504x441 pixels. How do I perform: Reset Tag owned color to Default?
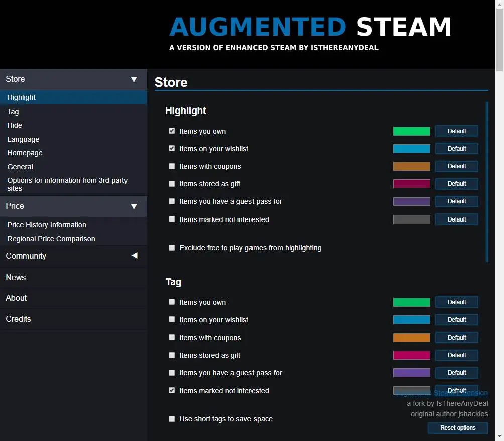coord(457,302)
